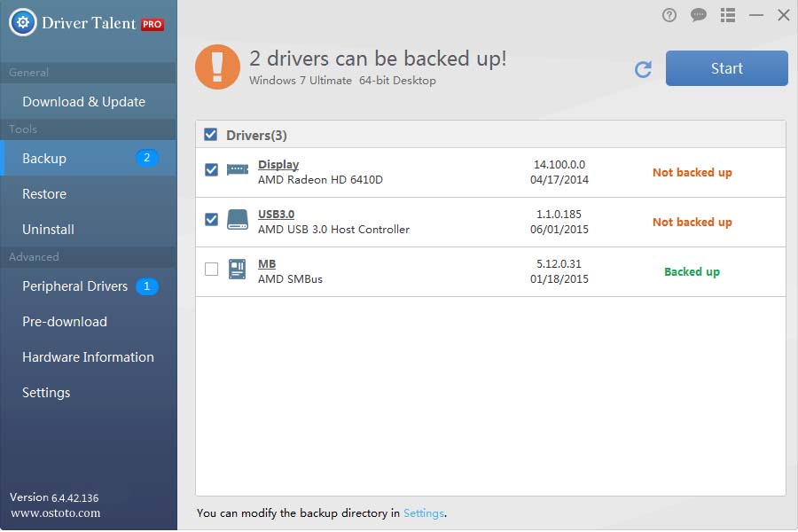
Task: Uncheck the Display AMD Radeon driver checkbox
Action: 211,169
